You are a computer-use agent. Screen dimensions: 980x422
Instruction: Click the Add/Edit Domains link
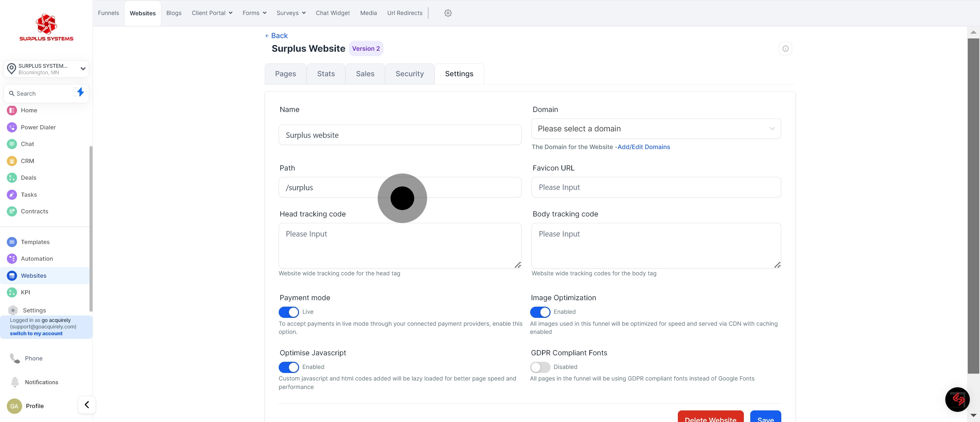(643, 147)
